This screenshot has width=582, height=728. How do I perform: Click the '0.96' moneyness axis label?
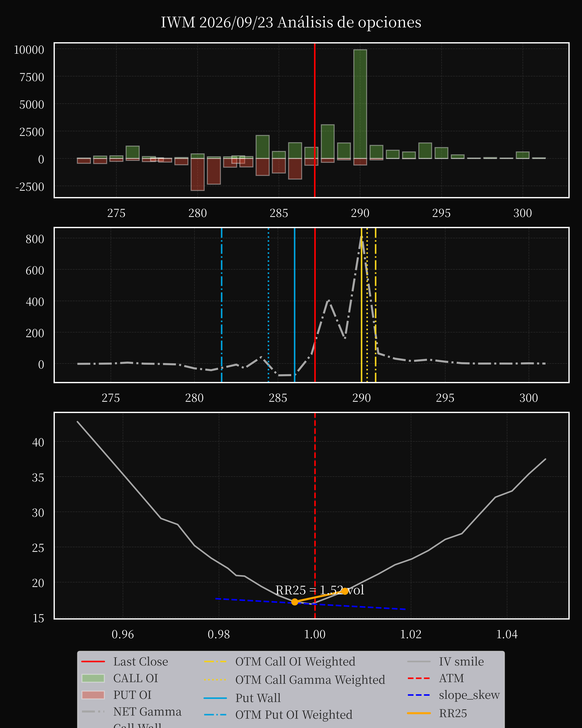point(123,634)
